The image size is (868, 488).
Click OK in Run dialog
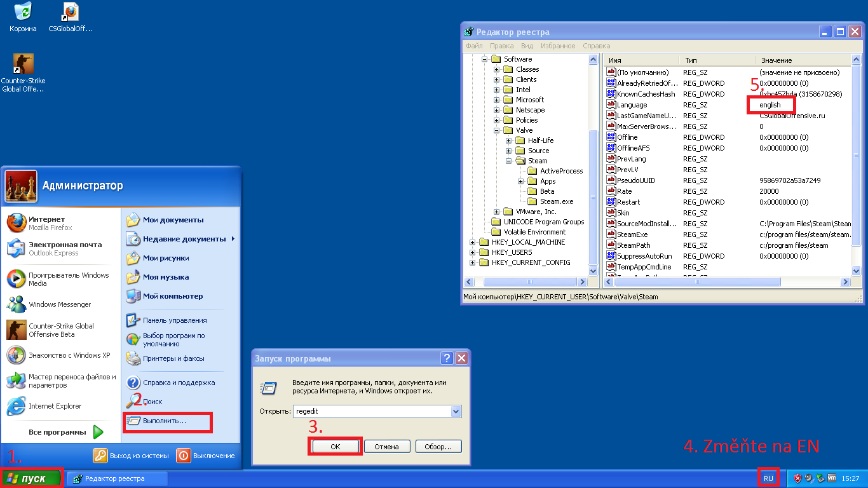pos(336,447)
